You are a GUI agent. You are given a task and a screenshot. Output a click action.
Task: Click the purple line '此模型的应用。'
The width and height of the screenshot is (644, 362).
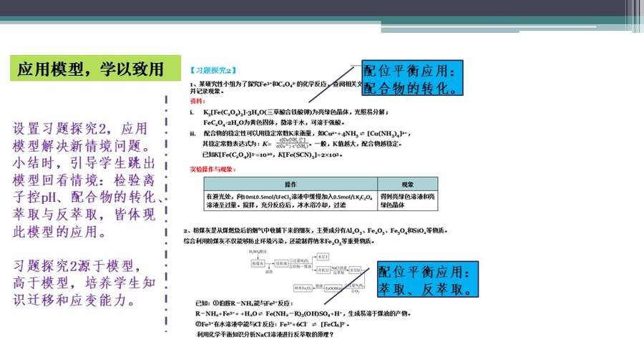click(x=60, y=232)
